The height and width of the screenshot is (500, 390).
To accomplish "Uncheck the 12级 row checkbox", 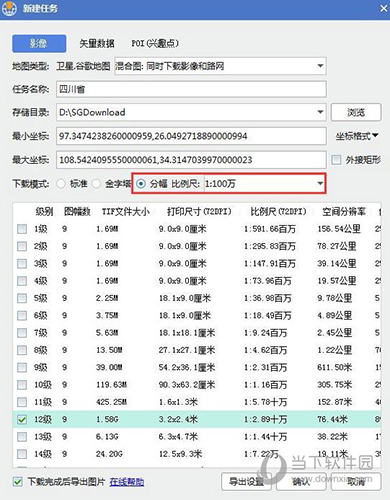I will click(22, 419).
